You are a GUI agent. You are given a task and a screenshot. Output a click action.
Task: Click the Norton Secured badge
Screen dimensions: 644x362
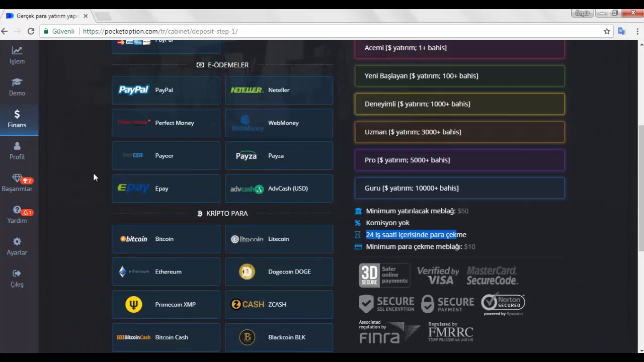pyautogui.click(x=503, y=305)
